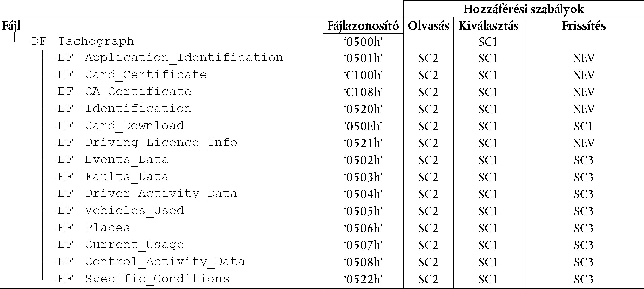
Task: Pick EF Driver_Activity_Data in the list
Action: pos(147,194)
